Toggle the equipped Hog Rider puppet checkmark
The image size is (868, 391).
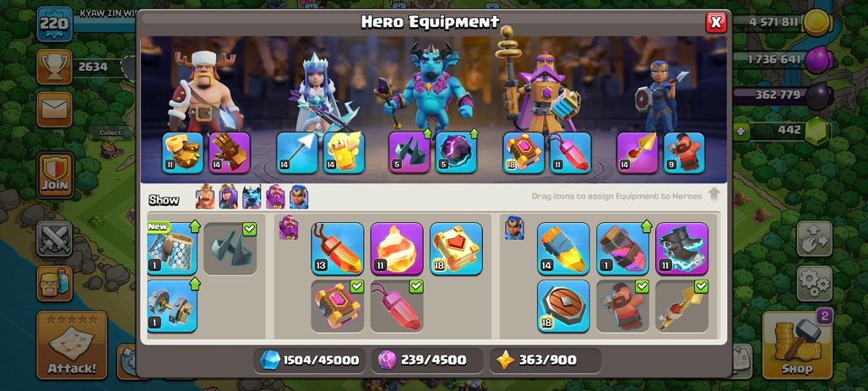click(642, 286)
